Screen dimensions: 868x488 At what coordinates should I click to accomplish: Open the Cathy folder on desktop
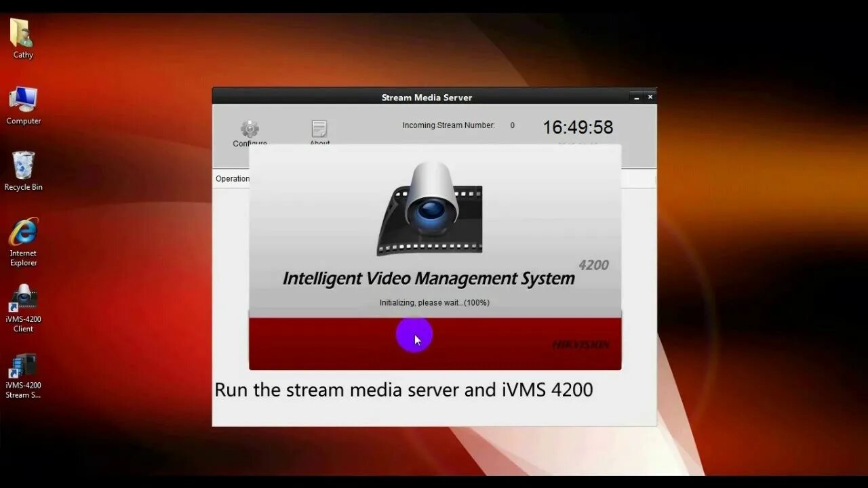click(22, 39)
